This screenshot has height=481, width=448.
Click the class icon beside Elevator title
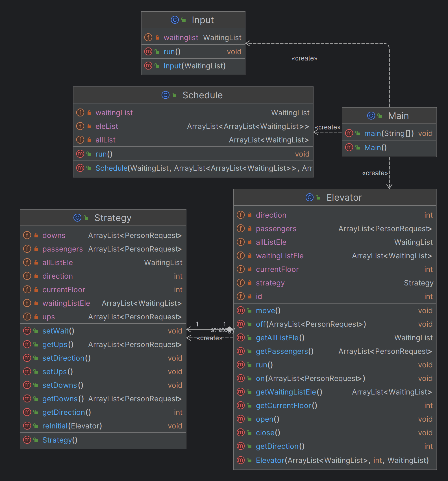coord(310,197)
